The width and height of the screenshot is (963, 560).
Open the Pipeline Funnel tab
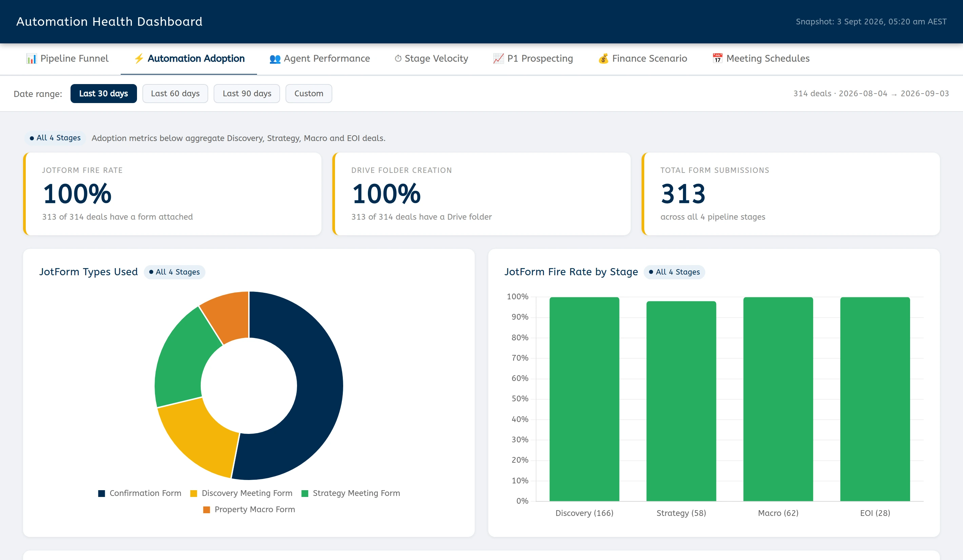pos(67,58)
